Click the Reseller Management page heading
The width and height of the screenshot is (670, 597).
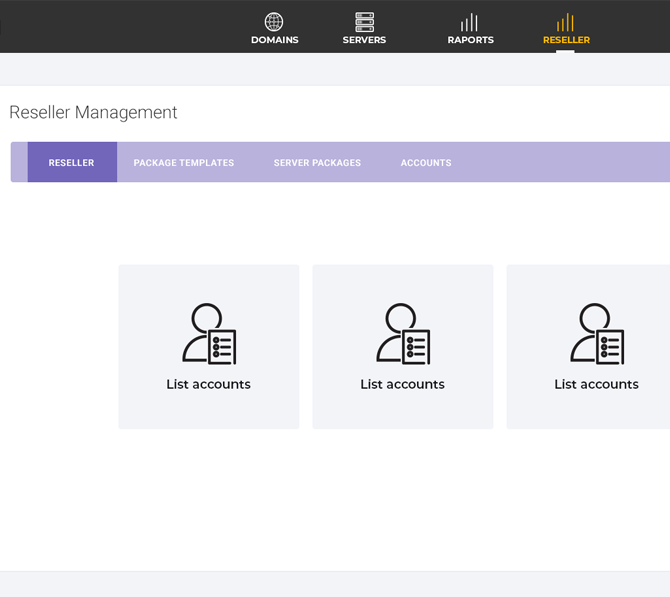pos(93,113)
